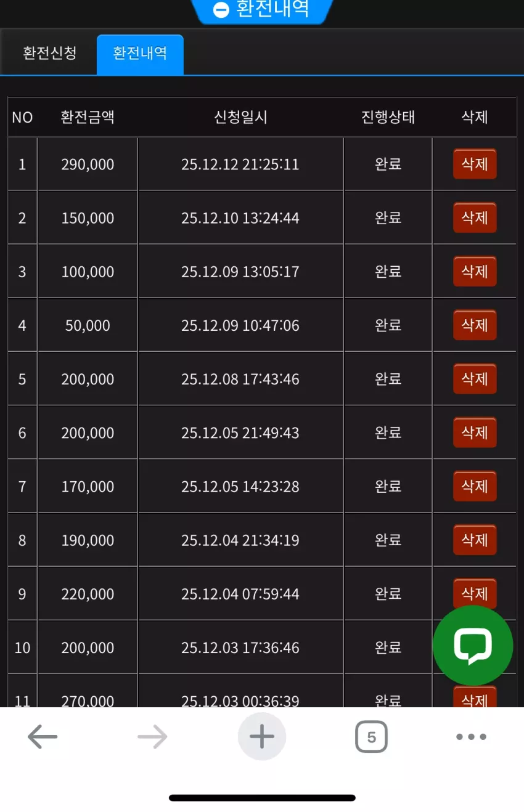Viewport: 524px width, 812px height.
Task: Select the 완료 status in row 10
Action: (388, 648)
